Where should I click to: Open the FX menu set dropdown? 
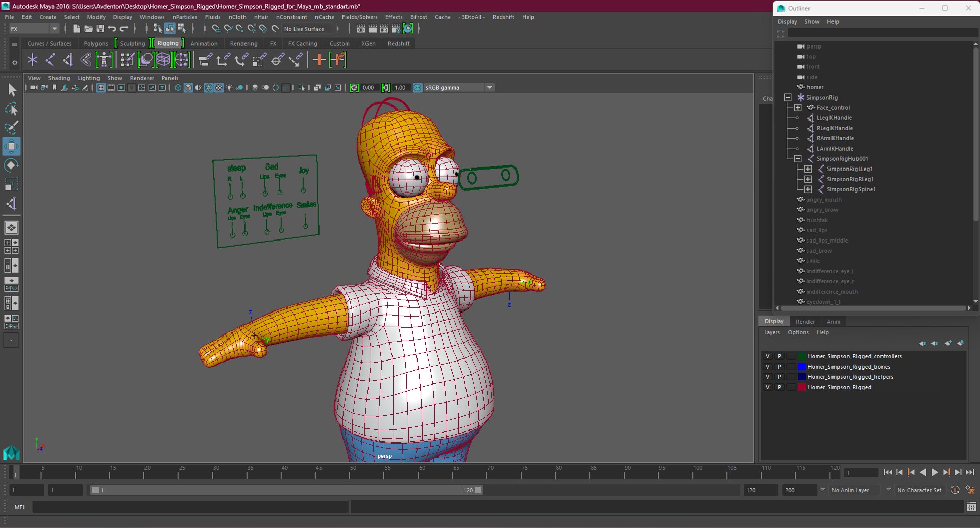tap(34, 29)
